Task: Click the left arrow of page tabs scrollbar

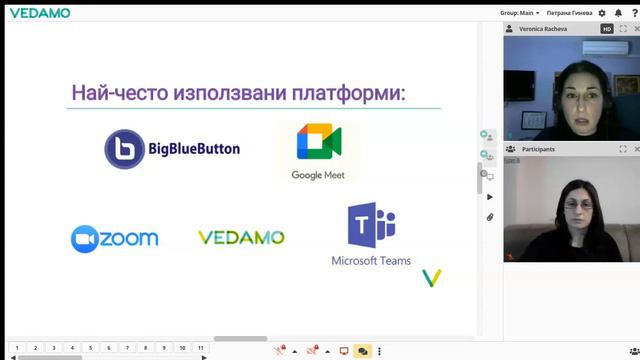Action: coord(13,358)
